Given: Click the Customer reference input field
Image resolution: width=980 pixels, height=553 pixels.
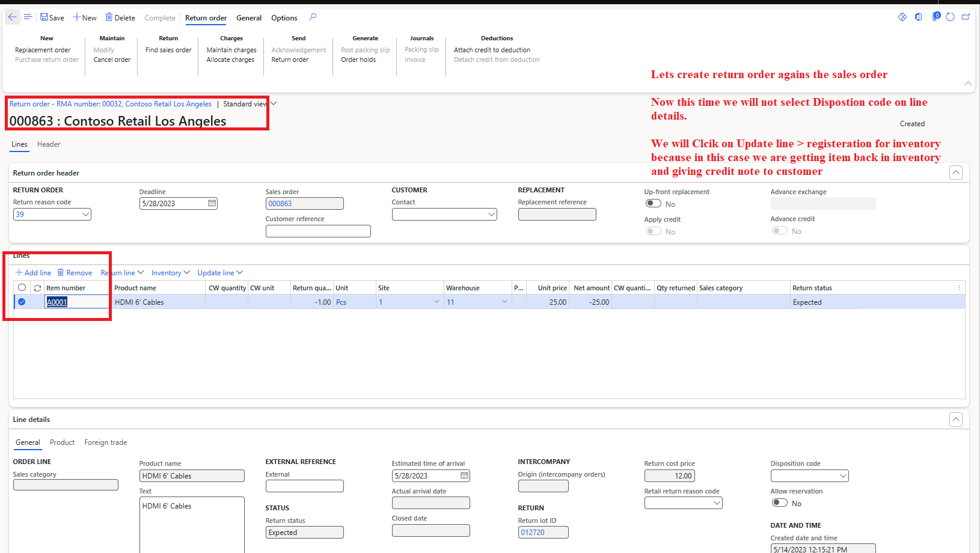Looking at the screenshot, I should coord(318,231).
